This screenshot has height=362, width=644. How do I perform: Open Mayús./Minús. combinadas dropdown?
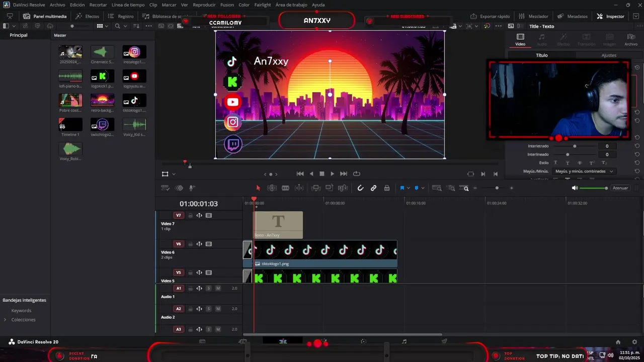point(584,171)
